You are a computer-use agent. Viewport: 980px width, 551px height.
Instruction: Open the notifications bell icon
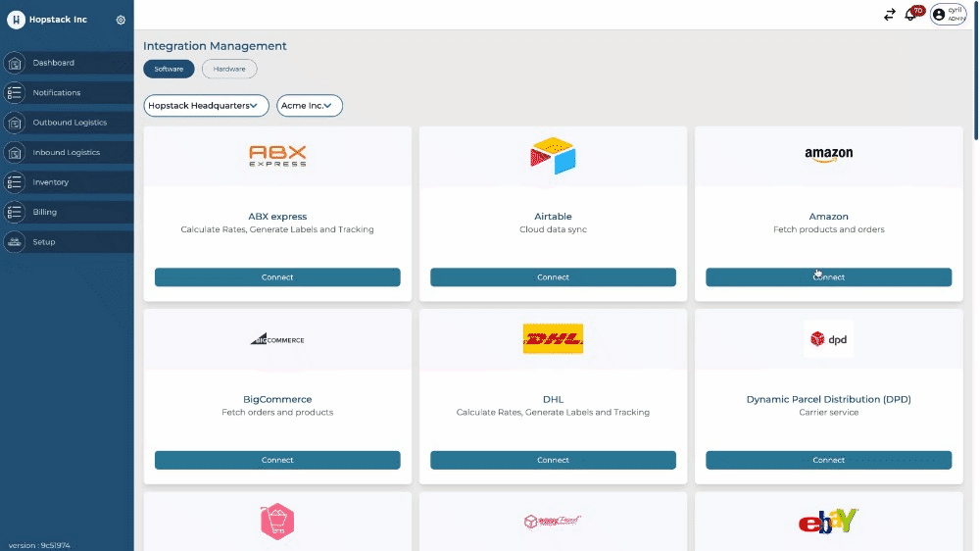pos(910,15)
